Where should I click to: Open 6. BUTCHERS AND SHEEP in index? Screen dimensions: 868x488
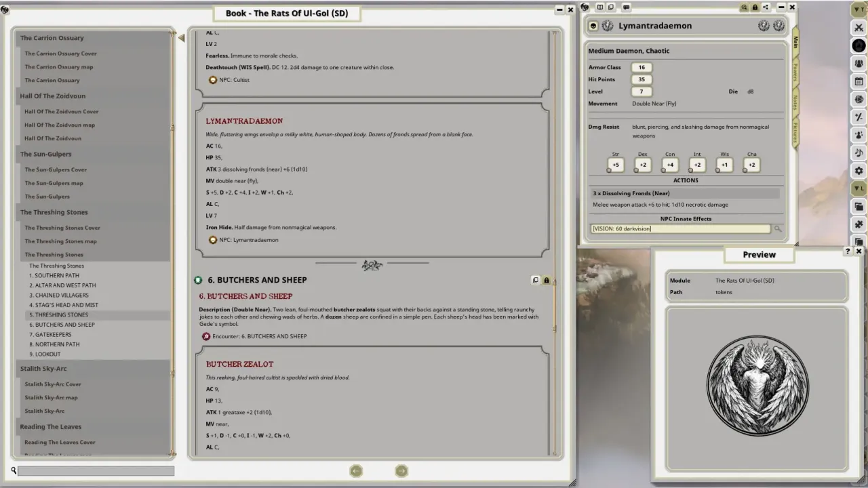pyautogui.click(x=62, y=325)
